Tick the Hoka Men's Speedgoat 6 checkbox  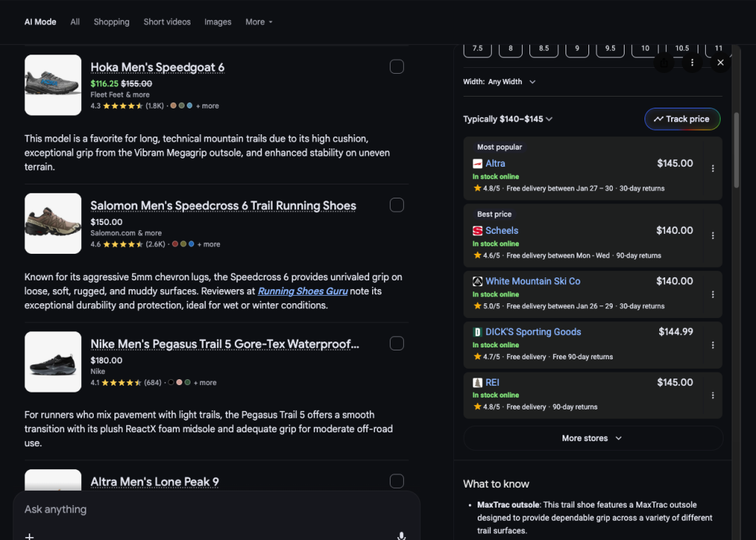pyautogui.click(x=396, y=66)
